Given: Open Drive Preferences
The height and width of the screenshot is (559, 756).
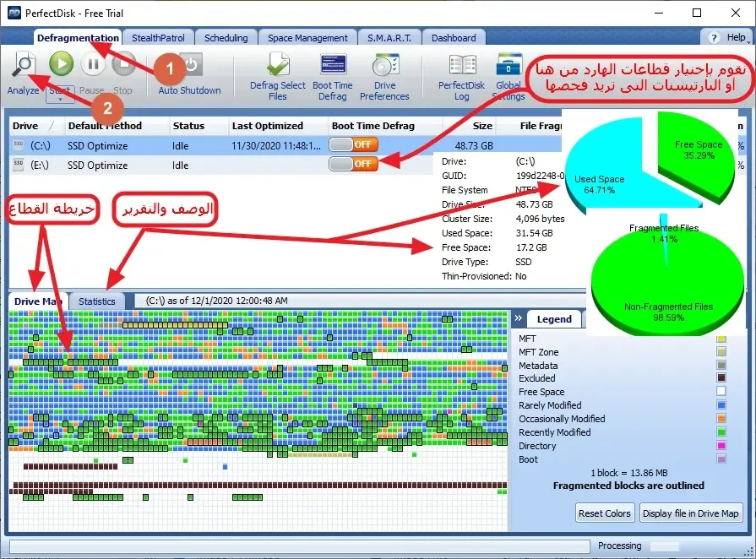Looking at the screenshot, I should pos(384,77).
